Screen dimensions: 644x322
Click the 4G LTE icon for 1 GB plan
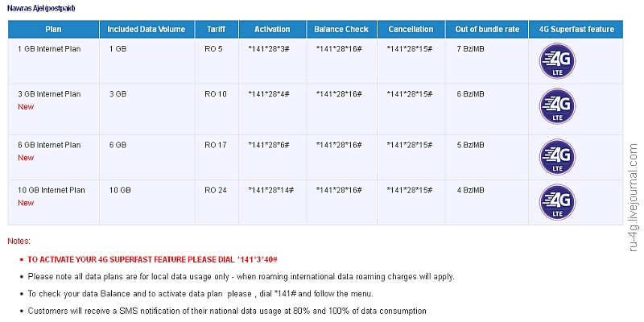click(x=557, y=62)
